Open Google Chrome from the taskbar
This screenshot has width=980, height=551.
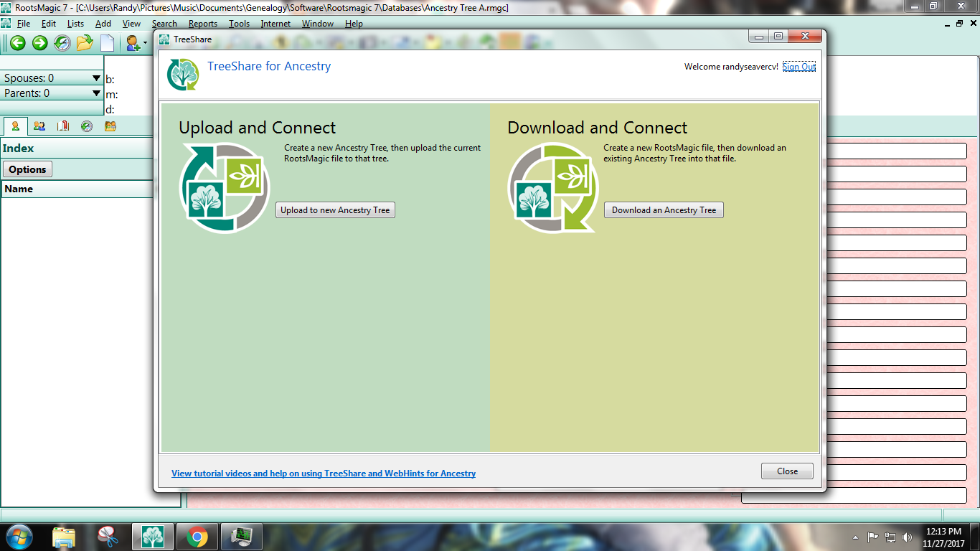(x=197, y=537)
